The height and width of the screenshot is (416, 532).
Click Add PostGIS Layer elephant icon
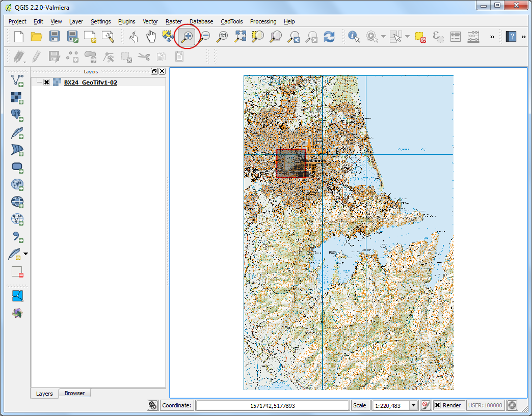(x=17, y=115)
